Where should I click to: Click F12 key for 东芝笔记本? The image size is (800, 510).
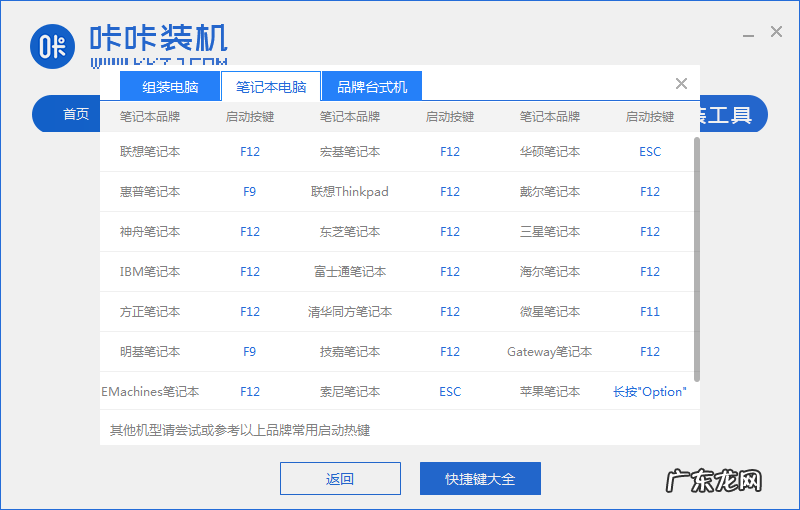click(x=450, y=232)
